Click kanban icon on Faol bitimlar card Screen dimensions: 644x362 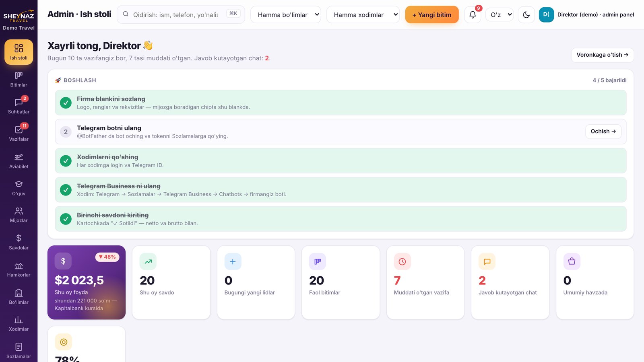[318, 261]
